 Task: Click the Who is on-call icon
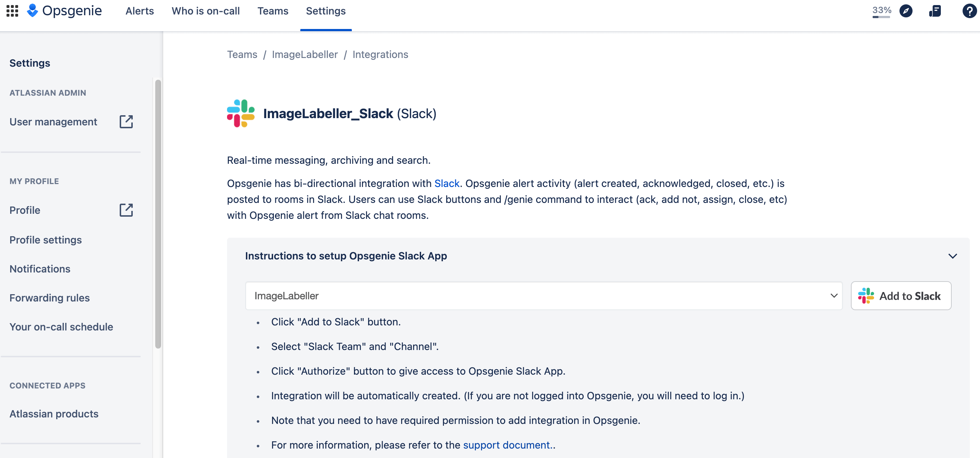point(206,11)
